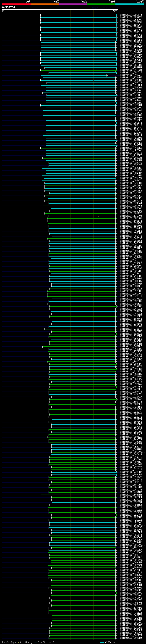Select label UniRef100_C0YPZ9
Viewport: 146px width, 644px height.
click(x=131, y=636)
